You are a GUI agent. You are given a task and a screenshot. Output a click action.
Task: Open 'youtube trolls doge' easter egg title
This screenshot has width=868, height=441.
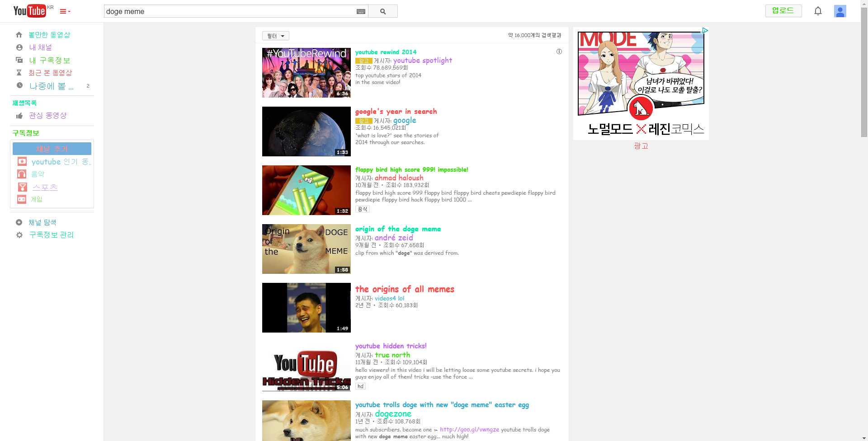[442, 405]
